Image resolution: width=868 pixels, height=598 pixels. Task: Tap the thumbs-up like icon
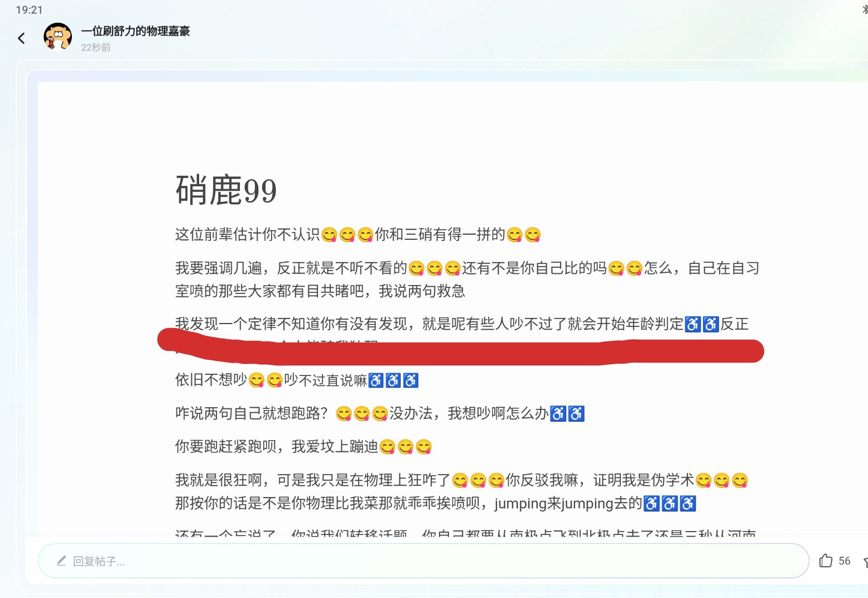[826, 561]
